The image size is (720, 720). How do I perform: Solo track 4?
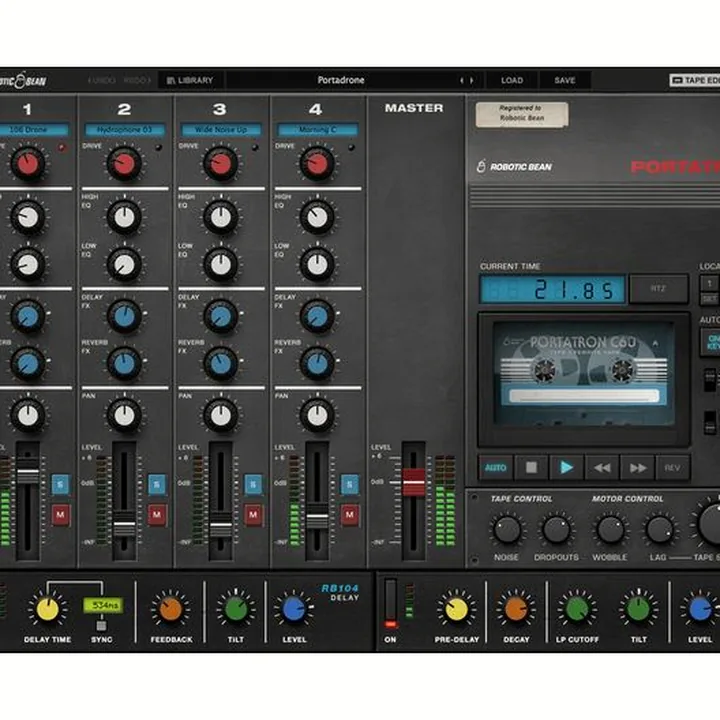tap(349, 484)
